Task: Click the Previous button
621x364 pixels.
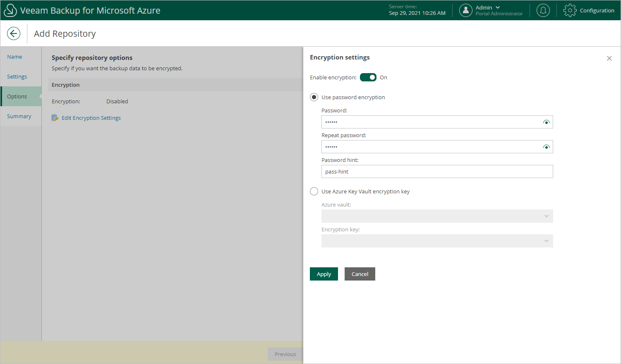Action: (x=285, y=354)
